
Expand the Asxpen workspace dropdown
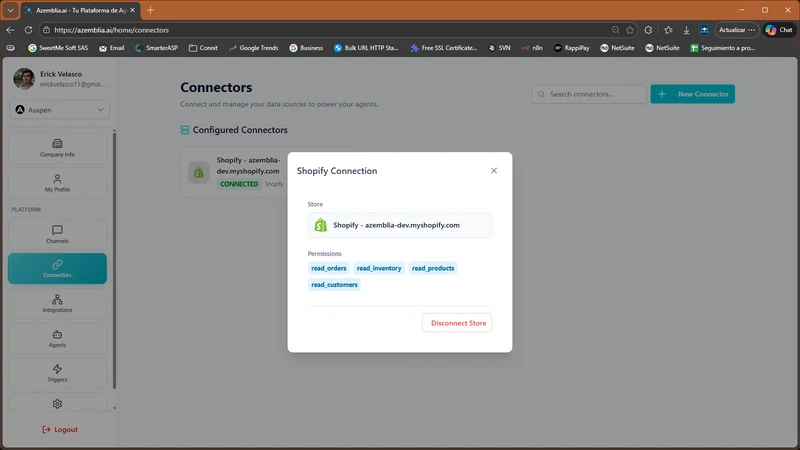pyautogui.click(x=59, y=110)
